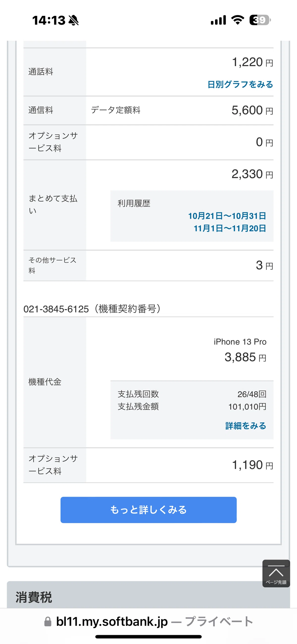Tap the page top arrow icon

click(276, 573)
